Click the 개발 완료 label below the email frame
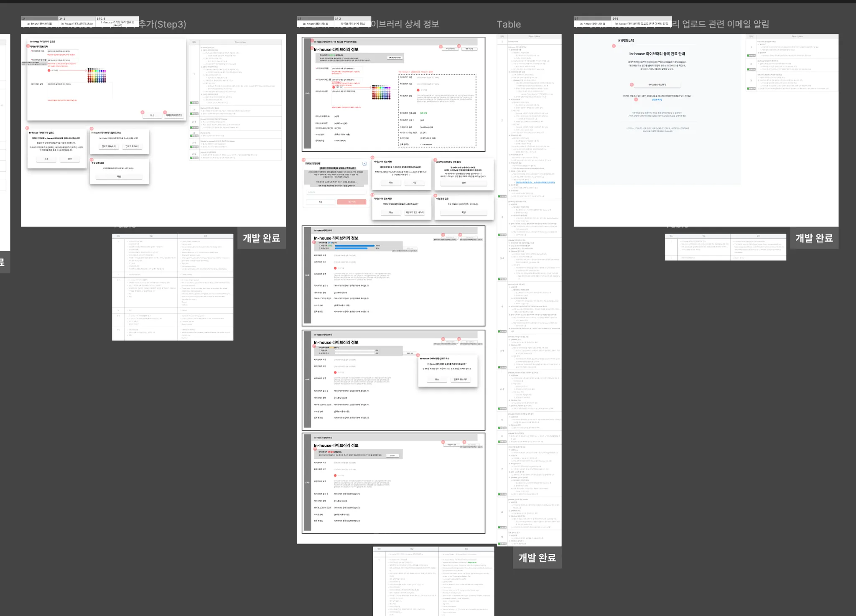The height and width of the screenshot is (616, 856). coord(814,238)
